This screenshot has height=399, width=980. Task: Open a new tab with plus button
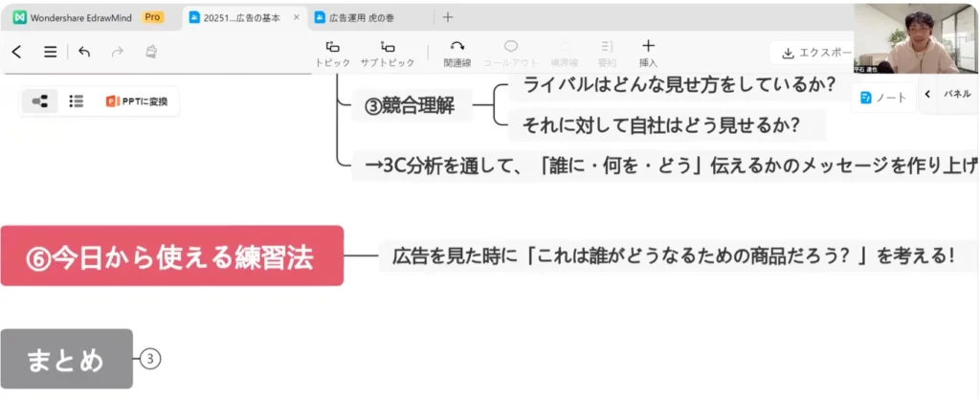(x=448, y=17)
